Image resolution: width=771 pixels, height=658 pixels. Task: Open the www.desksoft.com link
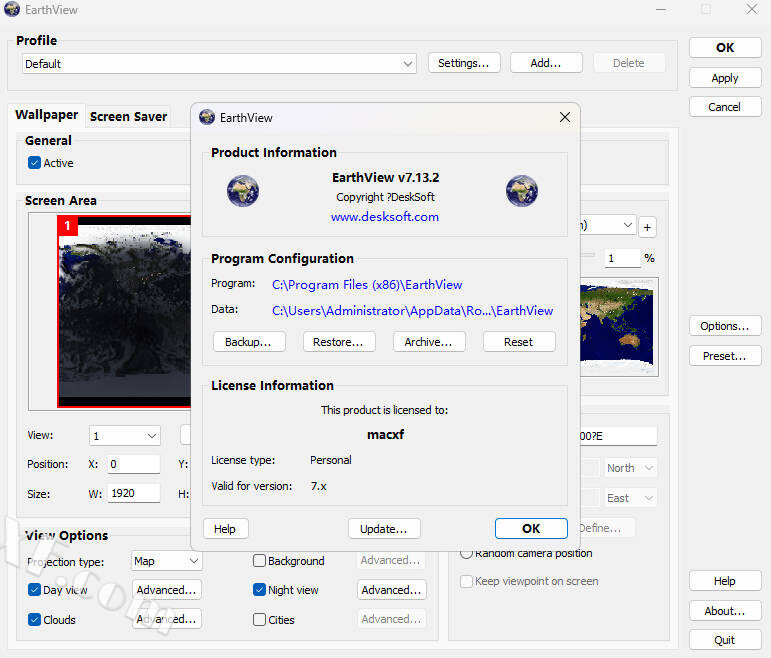coord(385,217)
